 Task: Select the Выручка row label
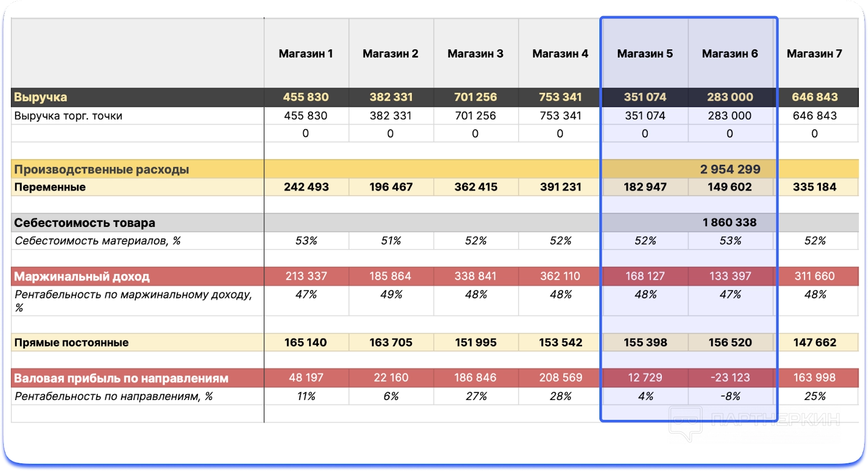(x=41, y=97)
